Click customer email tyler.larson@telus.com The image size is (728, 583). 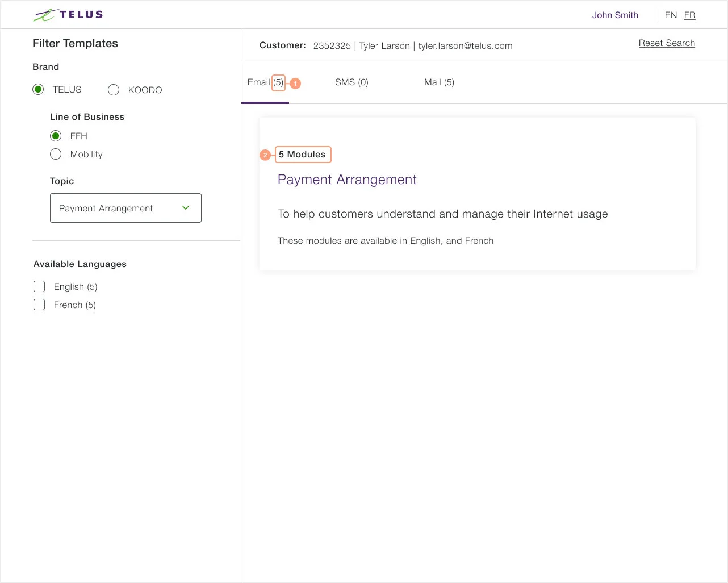click(x=465, y=46)
